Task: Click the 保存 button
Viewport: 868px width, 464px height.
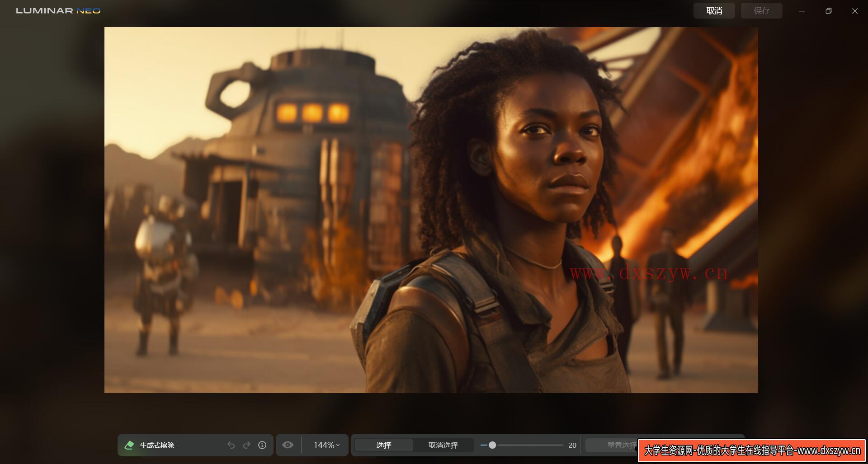Action: point(762,11)
